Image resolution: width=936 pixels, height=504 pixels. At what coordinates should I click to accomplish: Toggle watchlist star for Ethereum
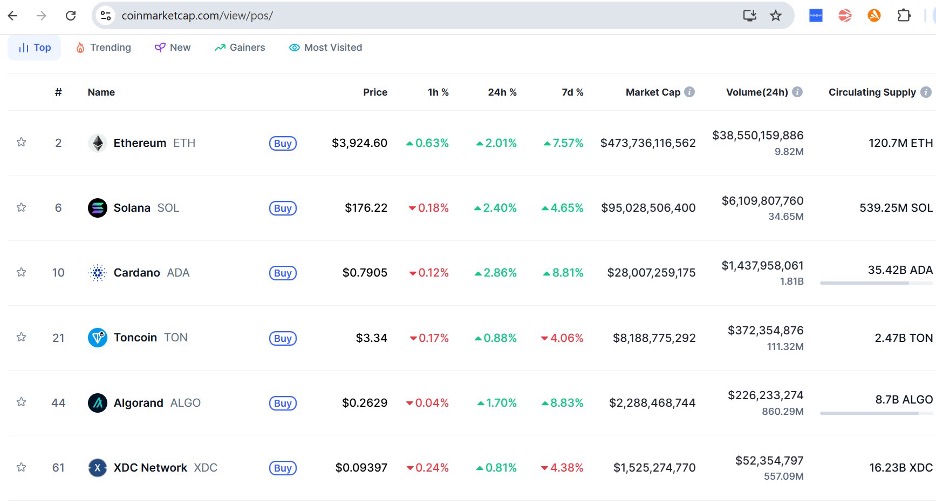(x=21, y=143)
